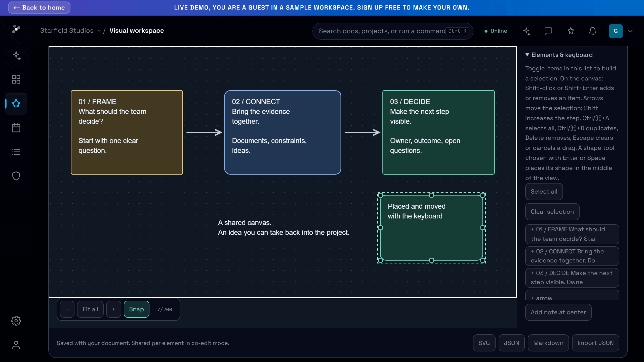This screenshot has height=362, width=644.
Task: Click the star favorite icon in top bar
Action: tap(571, 31)
